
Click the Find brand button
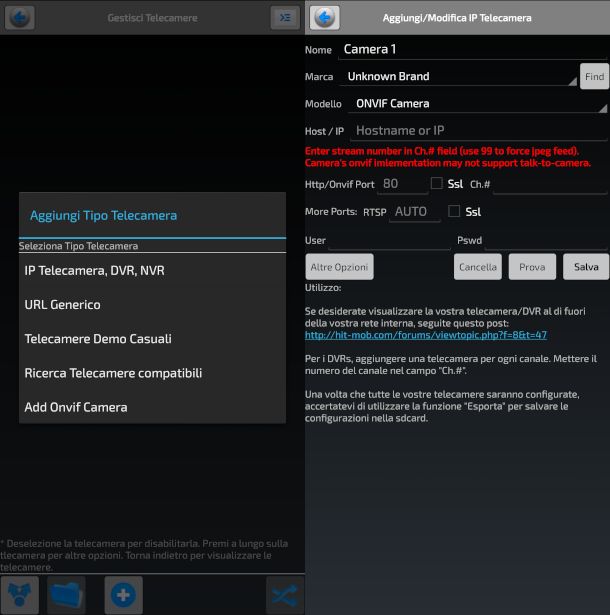pos(594,76)
